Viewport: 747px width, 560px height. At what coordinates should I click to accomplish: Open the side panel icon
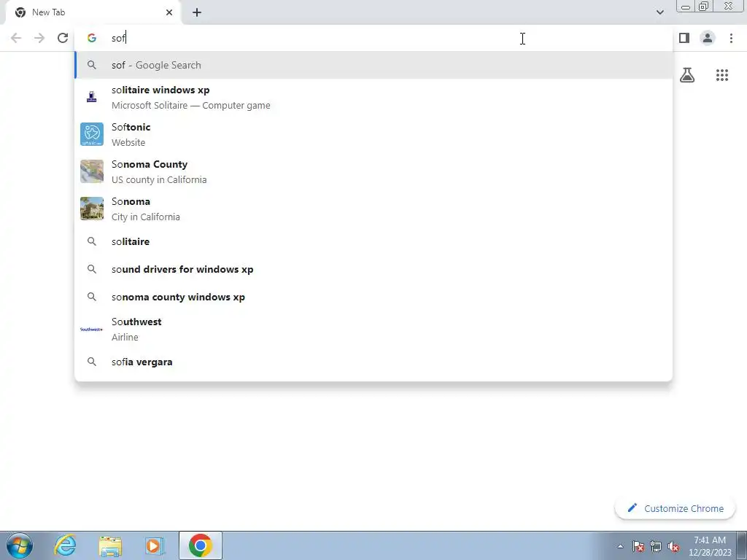point(684,38)
